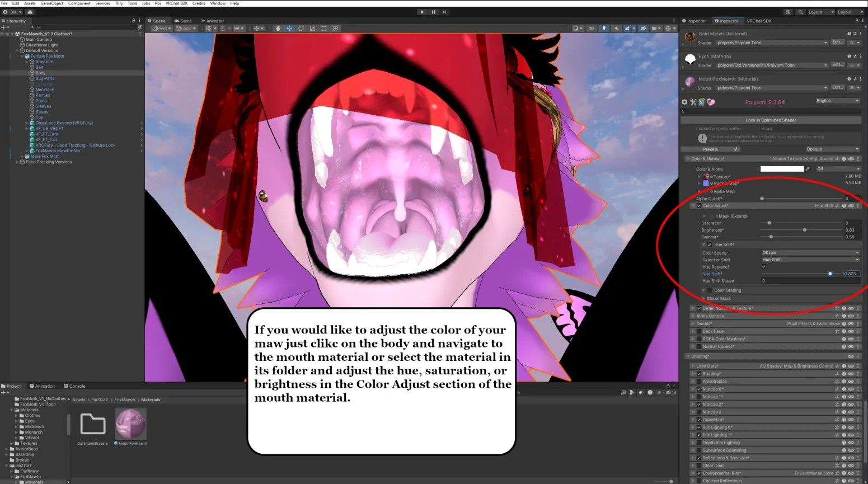868x484 pixels.
Task: Select the Scale tool in Scene toolbar
Action: pos(312,28)
